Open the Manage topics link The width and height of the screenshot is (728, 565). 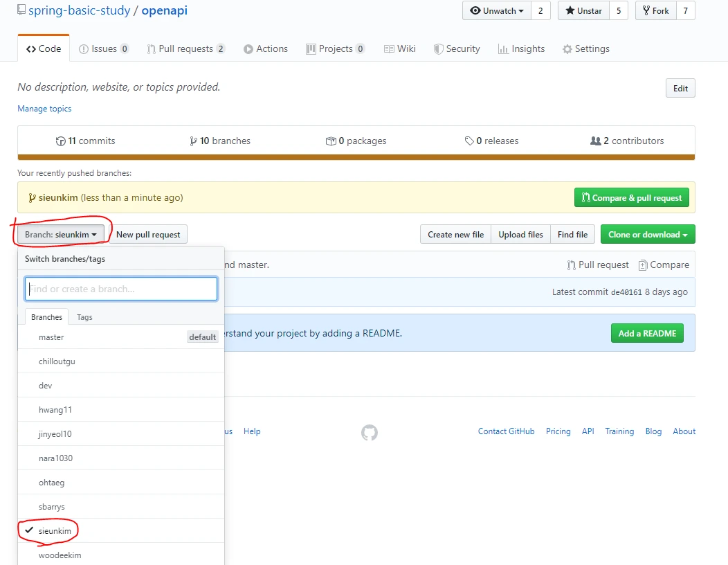click(44, 108)
